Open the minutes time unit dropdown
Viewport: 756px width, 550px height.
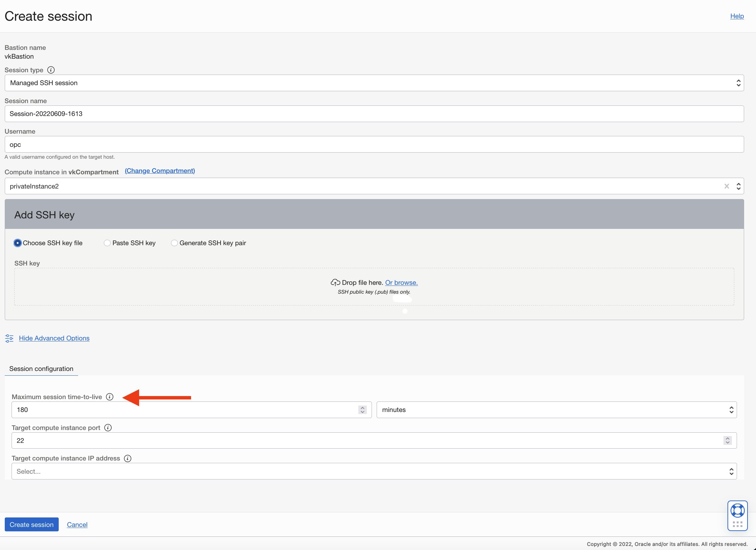556,410
